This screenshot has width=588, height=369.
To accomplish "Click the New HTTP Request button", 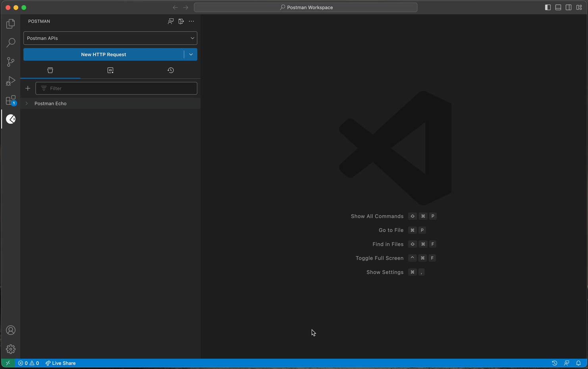I will click(x=103, y=54).
